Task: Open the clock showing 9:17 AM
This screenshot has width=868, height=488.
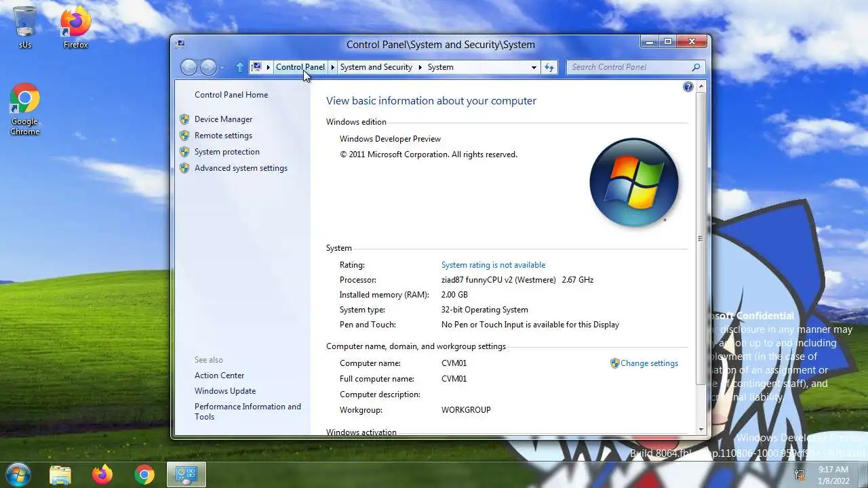Action: click(833, 474)
